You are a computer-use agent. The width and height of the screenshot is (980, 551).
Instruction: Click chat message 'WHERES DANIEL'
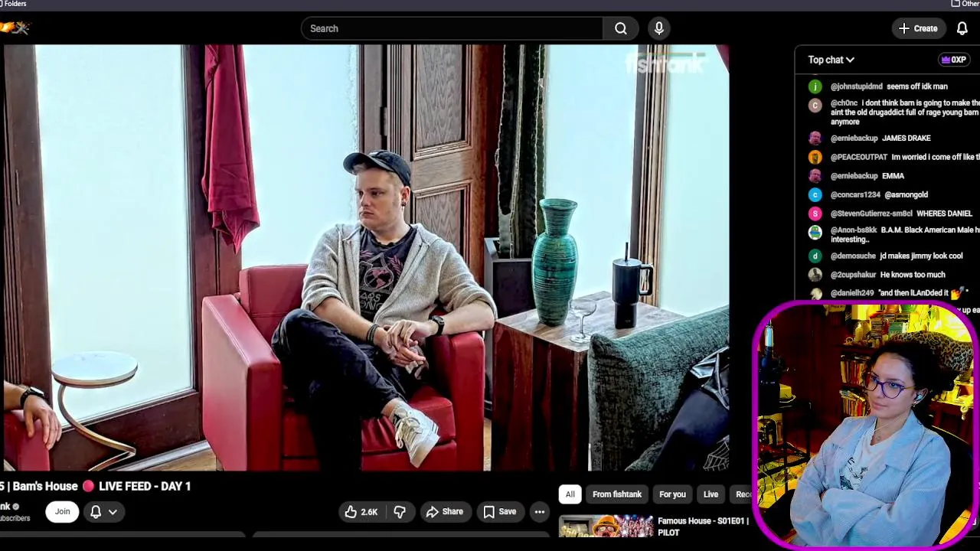[944, 214]
